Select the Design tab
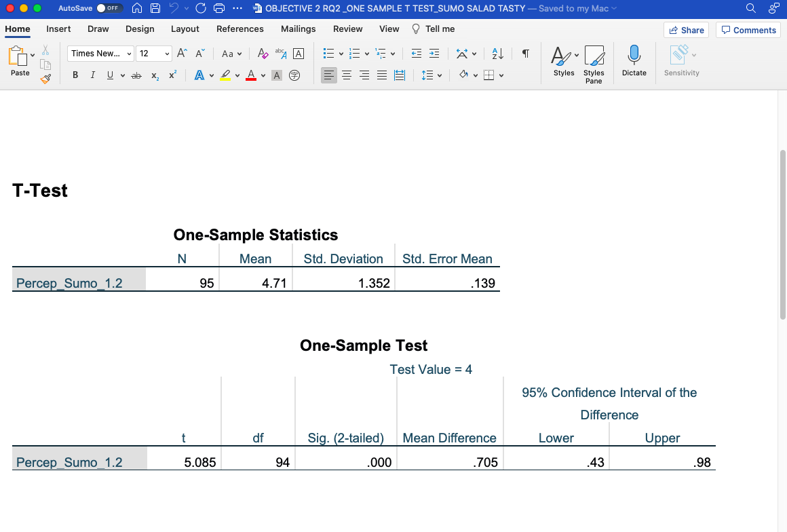 [x=140, y=29]
